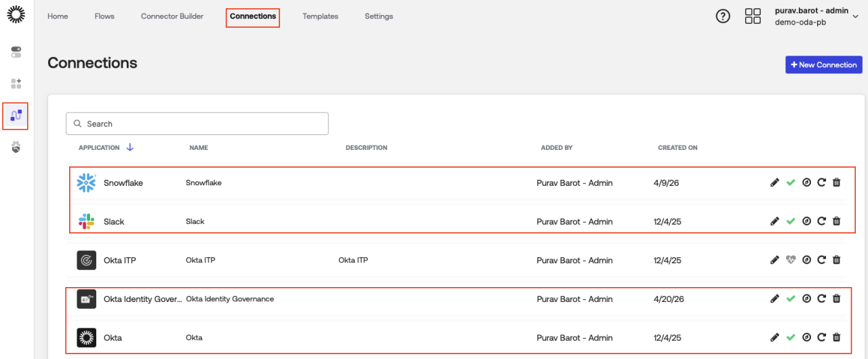
Task: Delete the Slack connection via trash icon
Action: 836,221
